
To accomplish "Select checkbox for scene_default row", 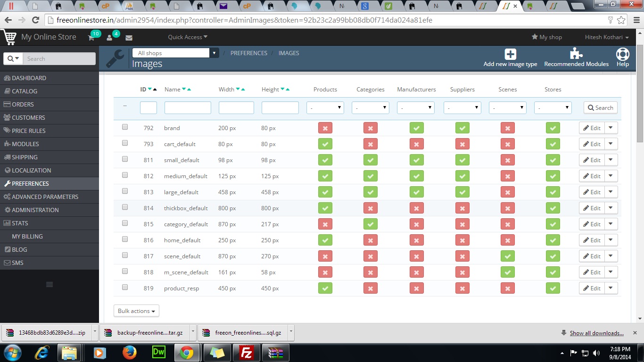I will (125, 255).
